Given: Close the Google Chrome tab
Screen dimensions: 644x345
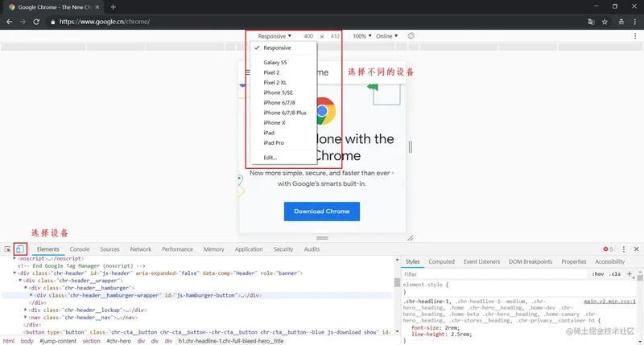Looking at the screenshot, I should pyautogui.click(x=97, y=7).
